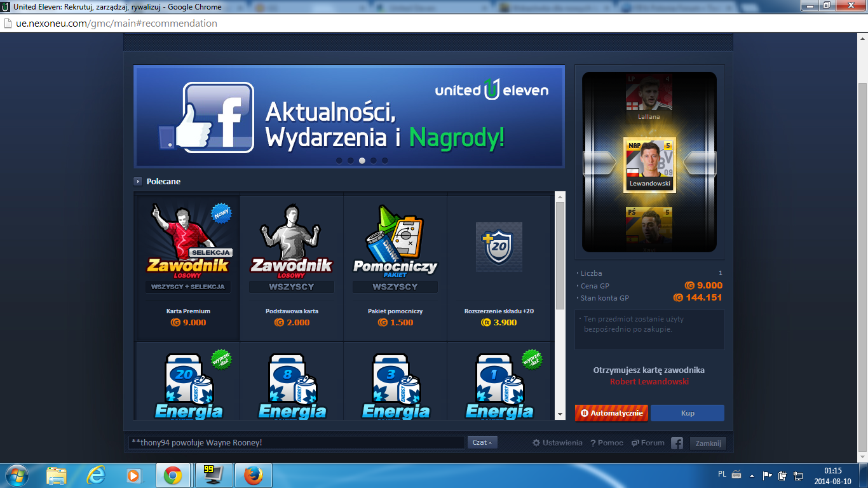The width and height of the screenshot is (868, 488).
Task: Open the Forum link
Action: coord(648,443)
